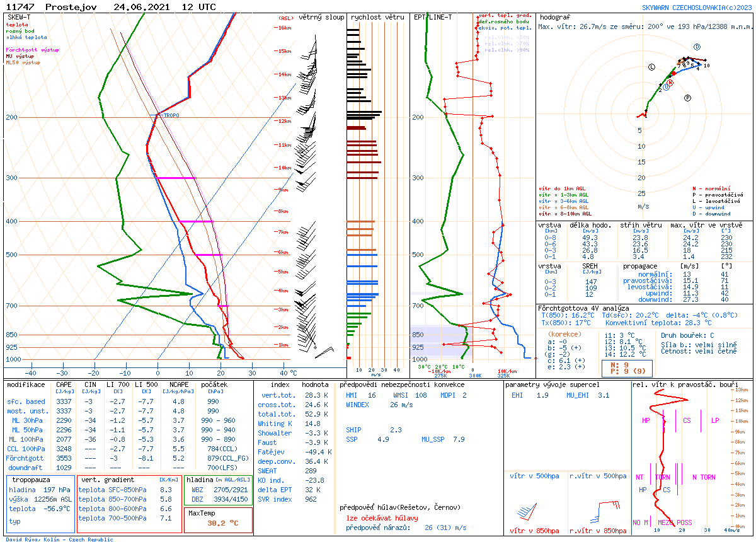Click the orange '(korekce)' label
Screen dimensions: 756x542
click(565, 334)
